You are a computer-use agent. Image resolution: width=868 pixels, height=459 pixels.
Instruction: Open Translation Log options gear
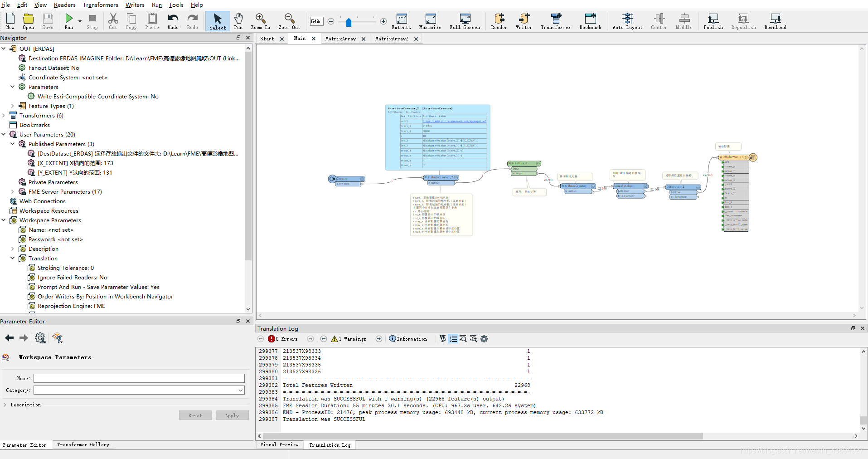[484, 339]
